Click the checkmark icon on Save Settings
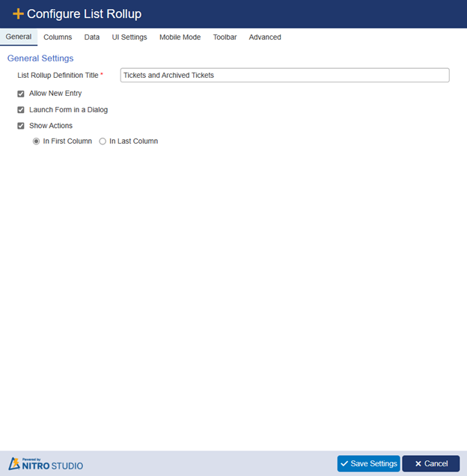This screenshot has height=476, width=467. point(344,463)
